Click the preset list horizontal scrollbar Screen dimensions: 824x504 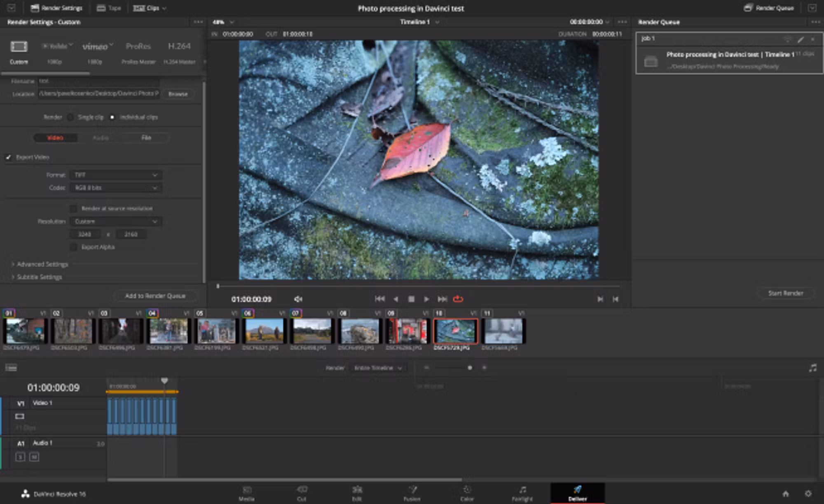coord(45,73)
